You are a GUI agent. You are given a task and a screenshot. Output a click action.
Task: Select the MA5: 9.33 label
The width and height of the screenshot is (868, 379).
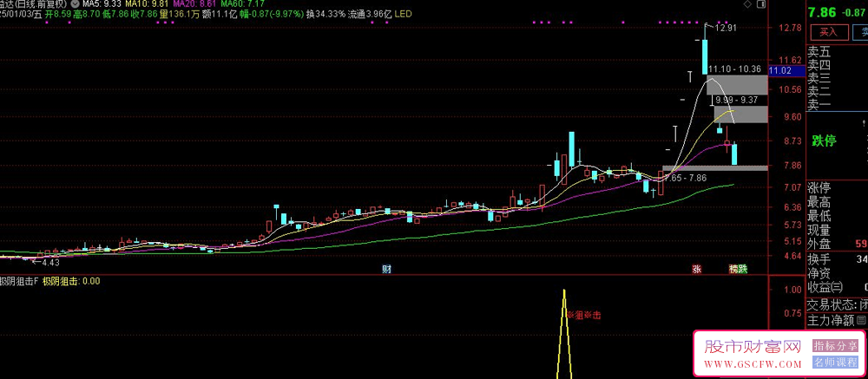(103, 3)
